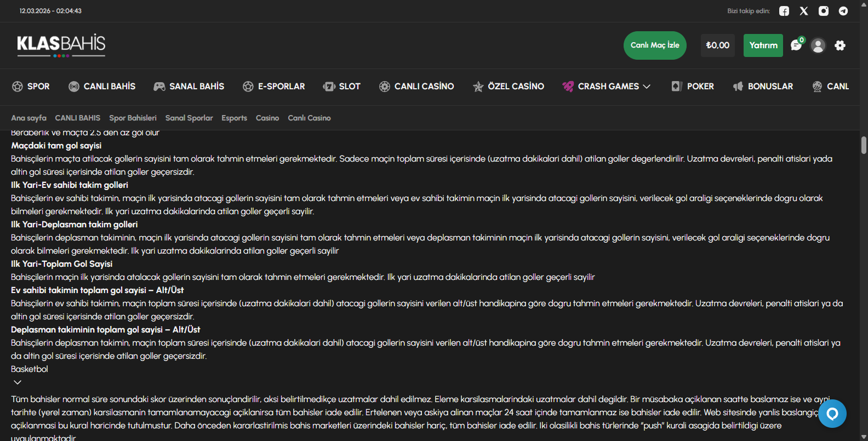Open the Canlı Casino secondary link

pos(309,118)
